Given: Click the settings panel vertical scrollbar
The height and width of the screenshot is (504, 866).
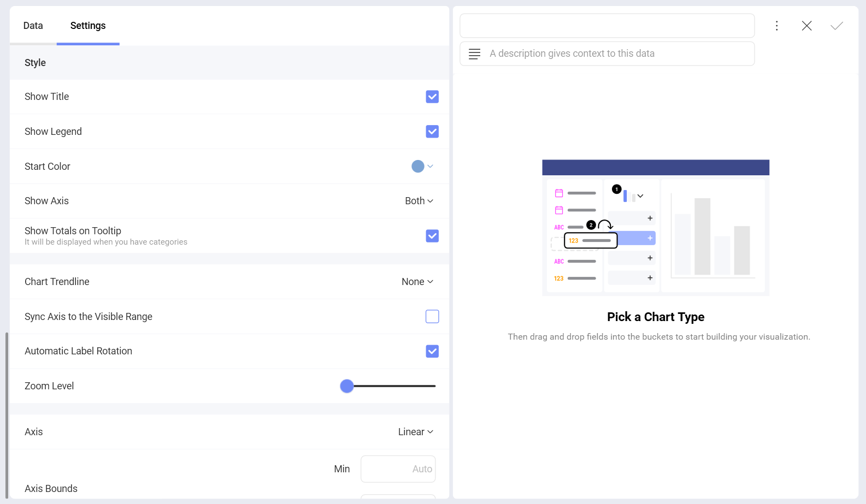Looking at the screenshot, I should tap(7, 415).
